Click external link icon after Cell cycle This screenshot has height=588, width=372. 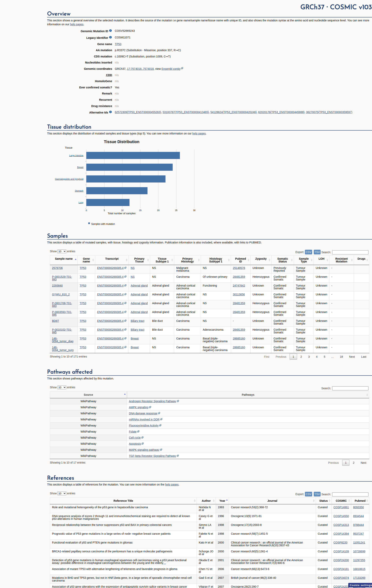142,437
